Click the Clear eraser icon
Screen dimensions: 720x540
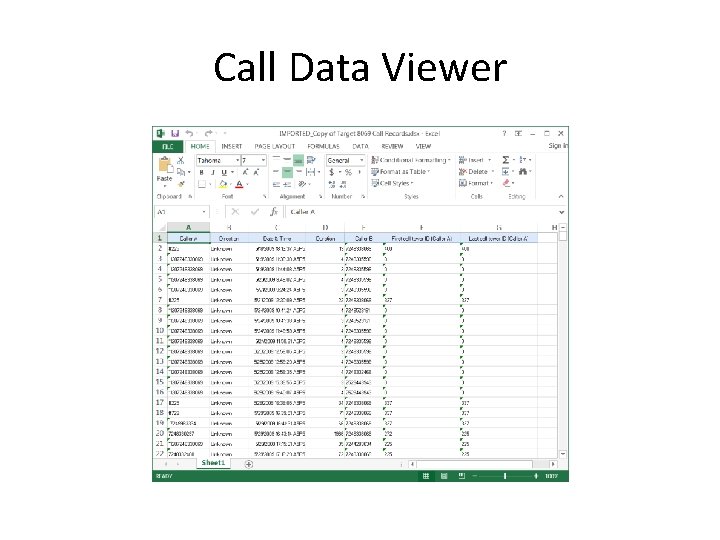point(506,183)
